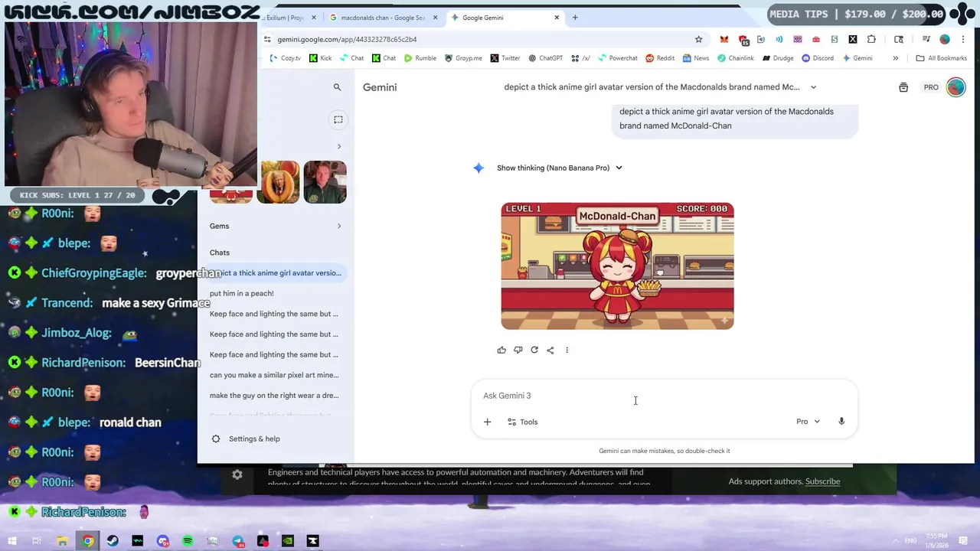
Task: Open the NVIDIA app in taskbar
Action: point(288,541)
